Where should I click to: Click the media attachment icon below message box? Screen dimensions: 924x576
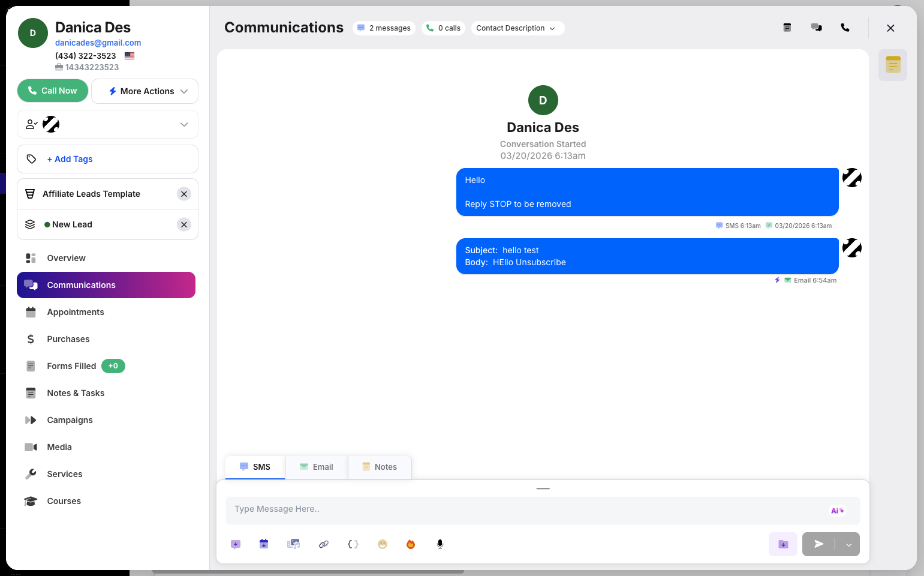[x=293, y=544]
